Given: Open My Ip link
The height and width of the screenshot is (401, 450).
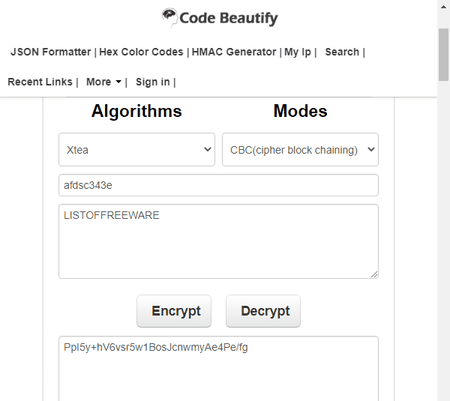Looking at the screenshot, I should (298, 52).
